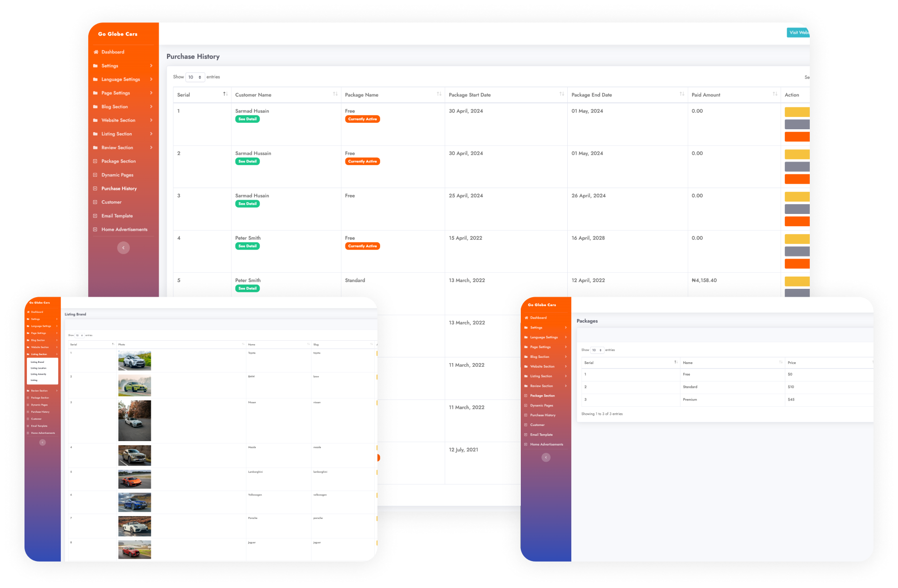Sort by Package Start Date using header arrows
Viewport: 898px width, 588px height.
pos(561,94)
